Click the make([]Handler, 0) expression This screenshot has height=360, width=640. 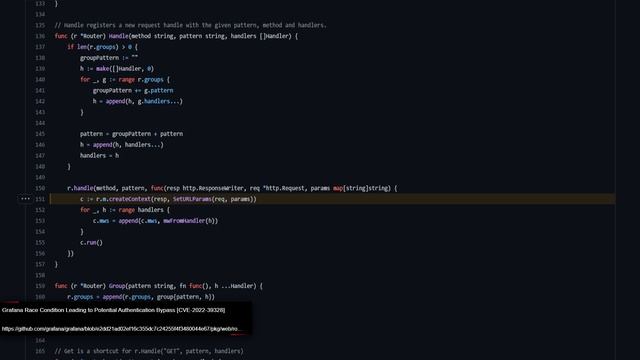125,69
